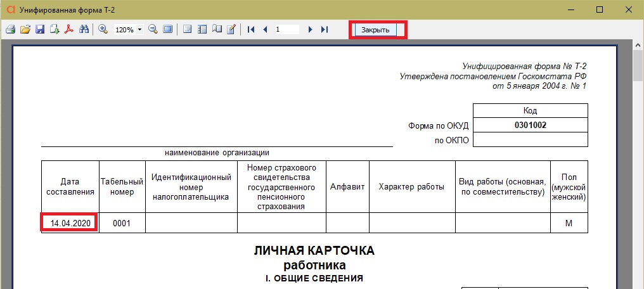This screenshot has height=289, width=644.
Task: Open the 120% zoom level dropdown
Action: pos(140,30)
